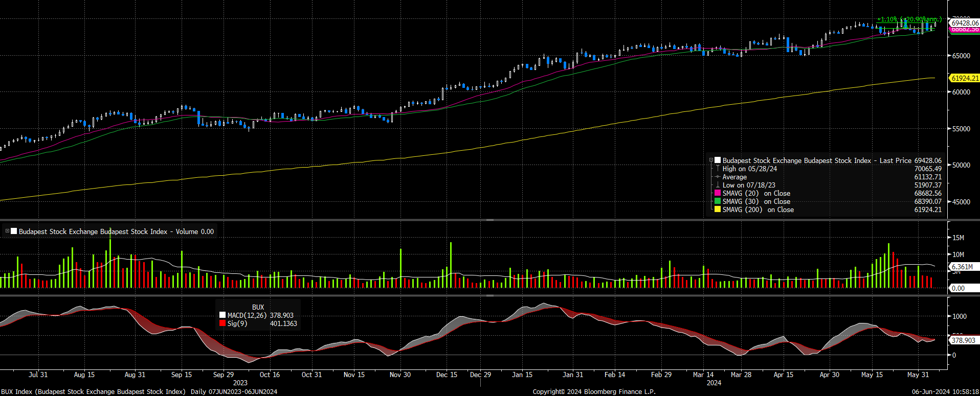Image resolution: width=980 pixels, height=396 pixels.
Task: Click the 55000 price axis label
Action: [x=961, y=129]
